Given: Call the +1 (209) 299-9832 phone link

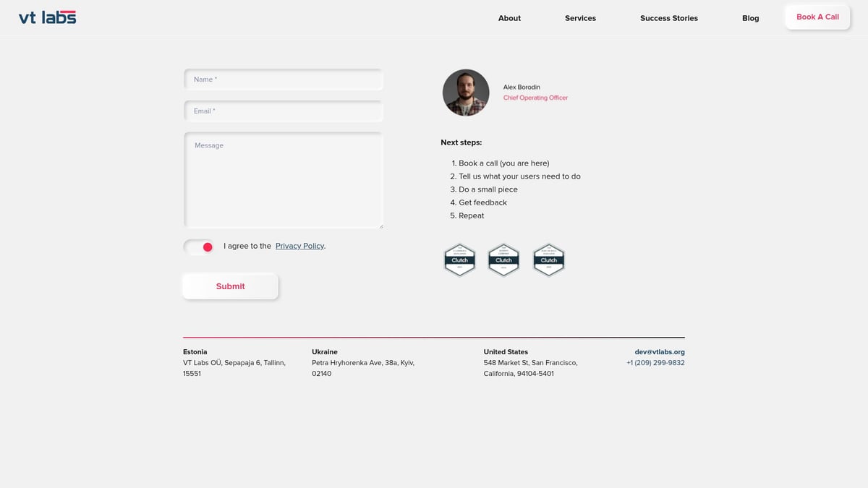Looking at the screenshot, I should pyautogui.click(x=655, y=362).
